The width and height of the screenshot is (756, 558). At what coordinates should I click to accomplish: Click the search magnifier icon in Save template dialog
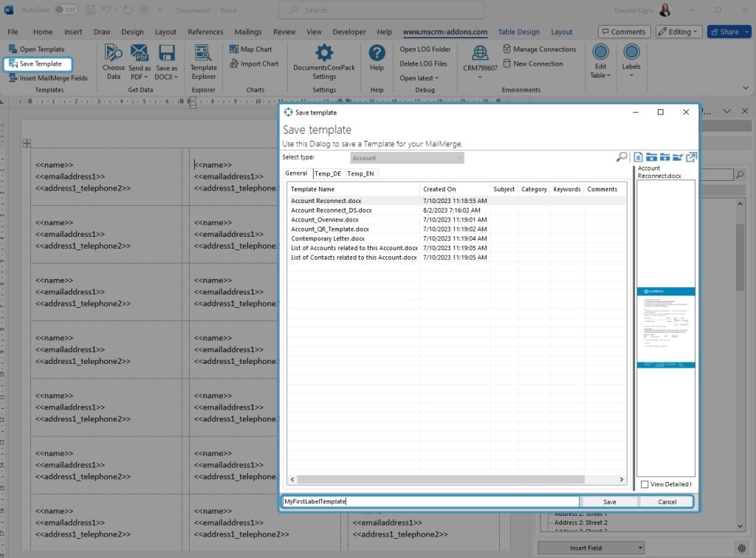click(x=622, y=157)
